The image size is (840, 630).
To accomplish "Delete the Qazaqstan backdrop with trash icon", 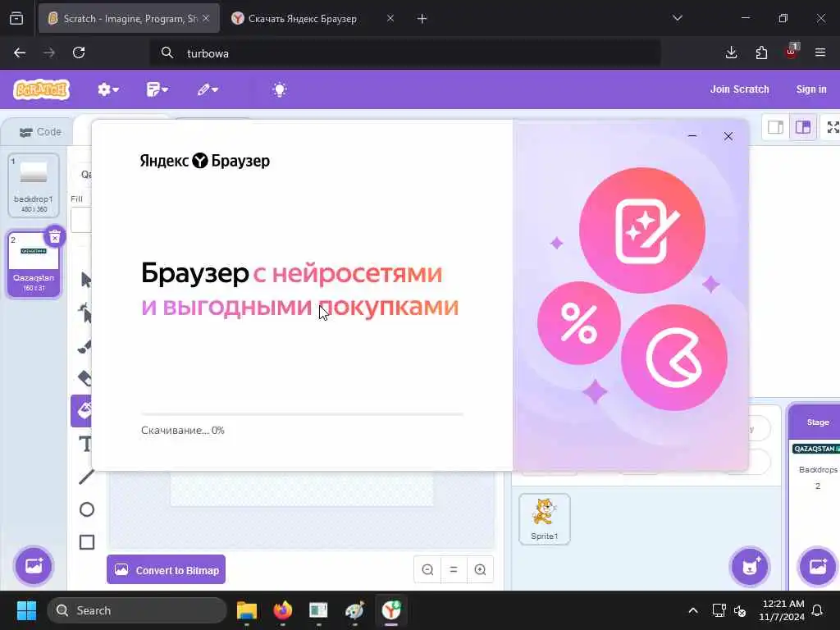I will (55, 236).
